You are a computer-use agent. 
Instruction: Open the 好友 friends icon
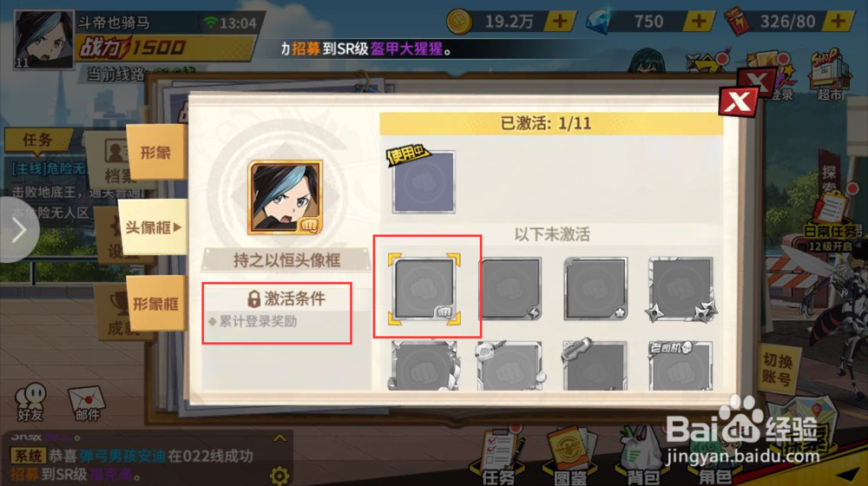[30, 402]
